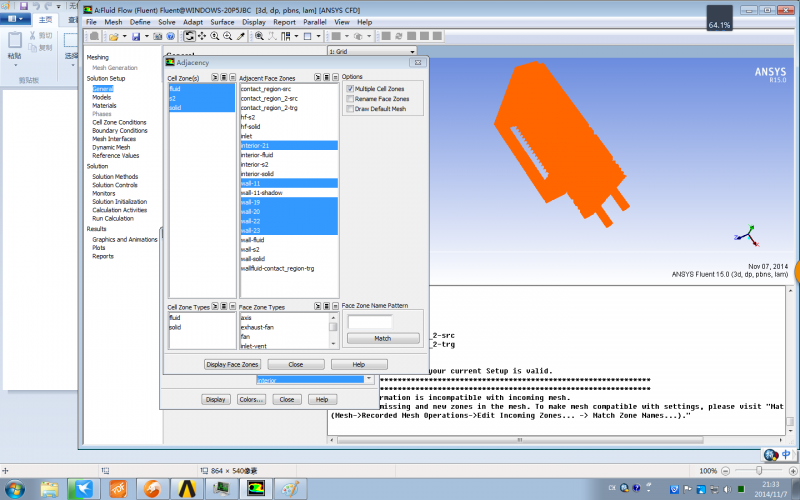This screenshot has height=500, width=800.
Task: Open the yellow ANSYS 'A' taskbar icon
Action: 187,488
